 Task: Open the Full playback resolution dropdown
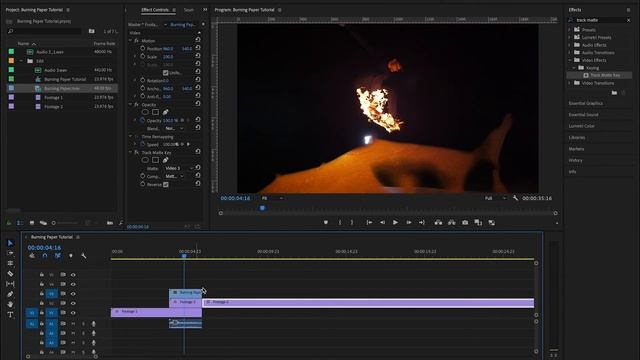pos(496,198)
